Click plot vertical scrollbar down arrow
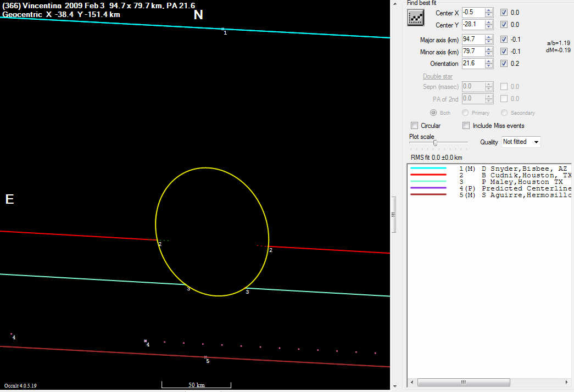This screenshot has width=574, height=392. pyautogui.click(x=394, y=386)
